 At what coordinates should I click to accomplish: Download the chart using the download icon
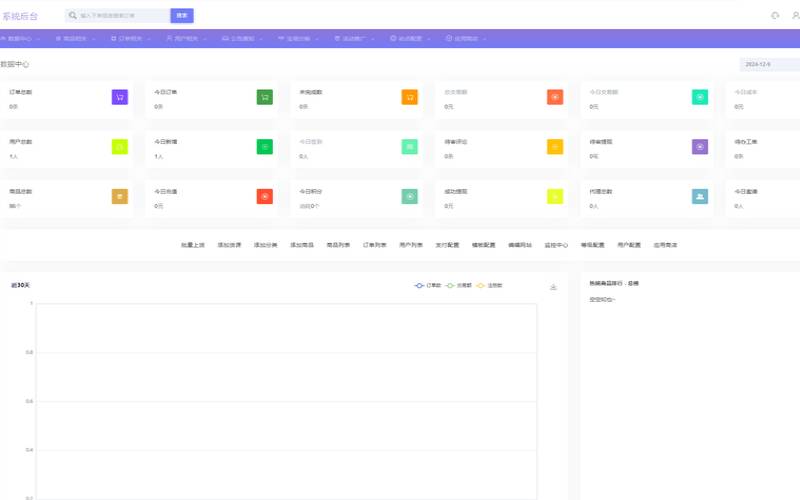point(553,287)
